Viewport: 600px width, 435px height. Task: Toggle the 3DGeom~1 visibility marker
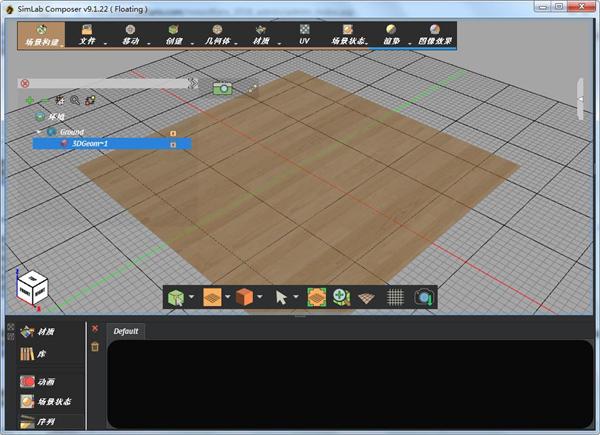click(x=173, y=144)
